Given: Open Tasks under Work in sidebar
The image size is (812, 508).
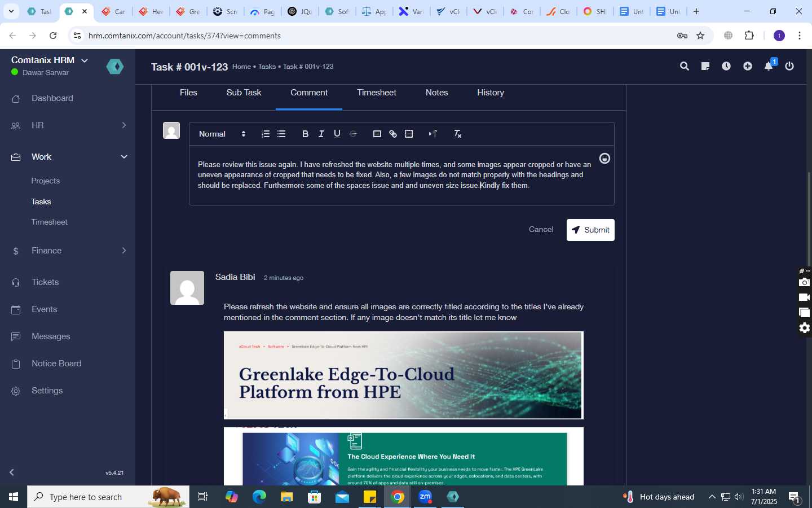Looking at the screenshot, I should pyautogui.click(x=41, y=202).
